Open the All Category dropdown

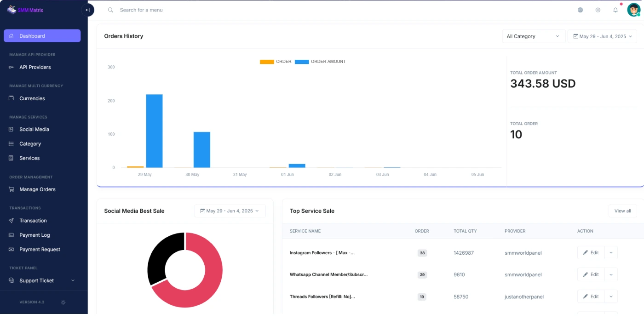point(533,36)
